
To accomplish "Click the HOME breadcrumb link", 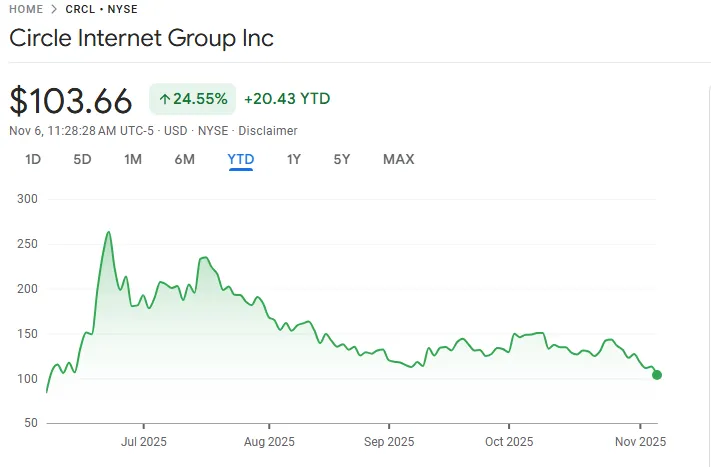I will [26, 9].
